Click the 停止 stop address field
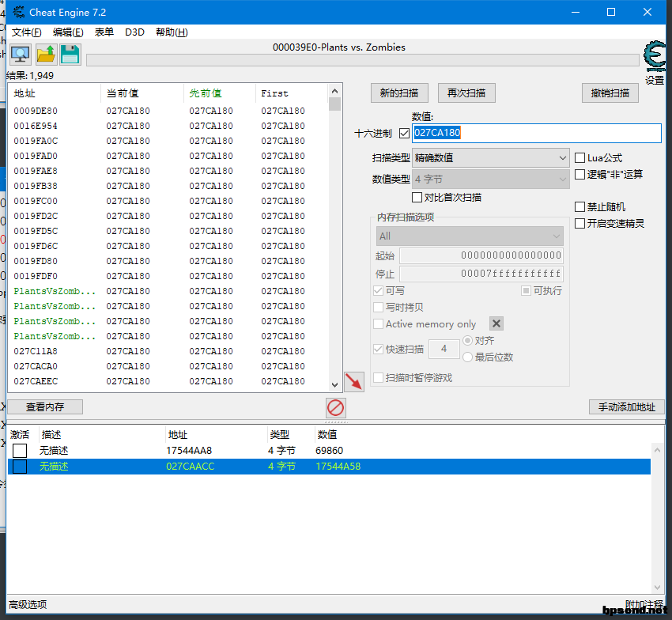The image size is (672, 620). click(x=481, y=274)
